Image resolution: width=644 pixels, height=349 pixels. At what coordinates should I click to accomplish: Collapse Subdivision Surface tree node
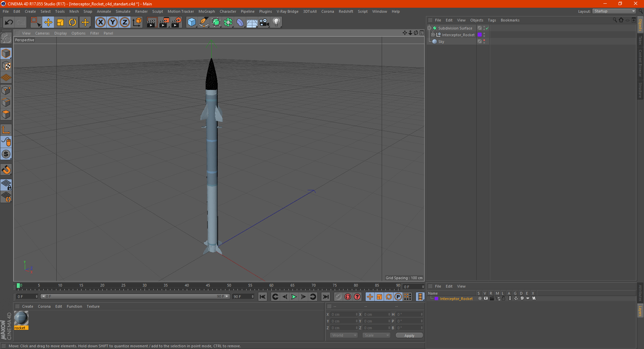(x=429, y=28)
